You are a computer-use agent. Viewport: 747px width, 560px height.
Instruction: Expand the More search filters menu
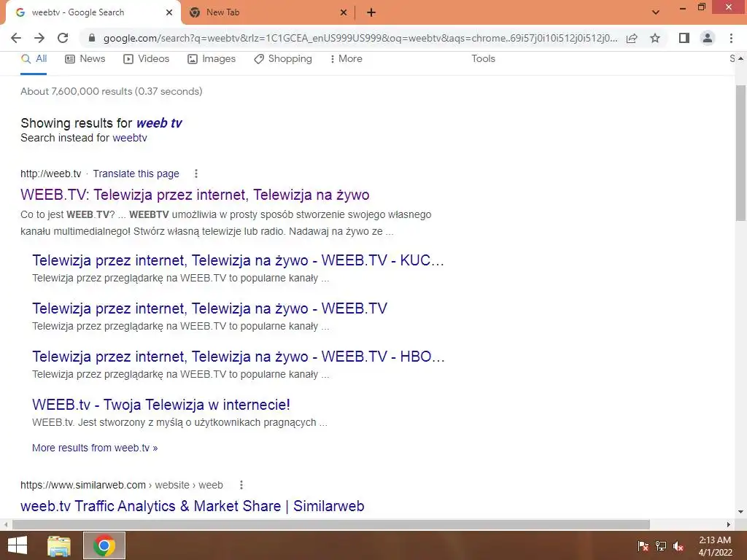[347, 58]
